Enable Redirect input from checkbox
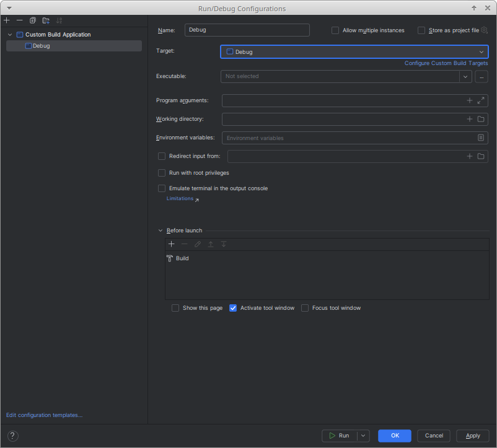Viewport: 497px width, 448px height. click(162, 156)
